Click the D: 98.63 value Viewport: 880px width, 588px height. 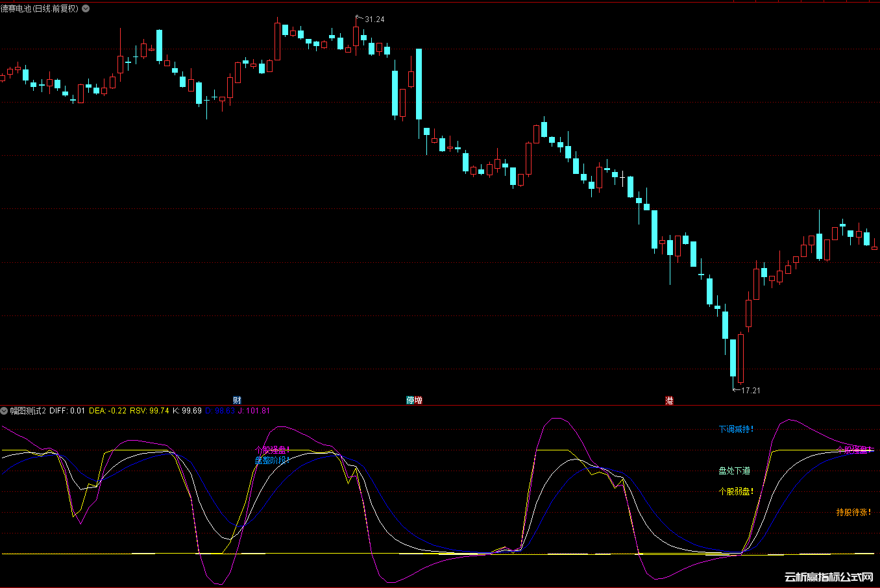(x=220, y=411)
